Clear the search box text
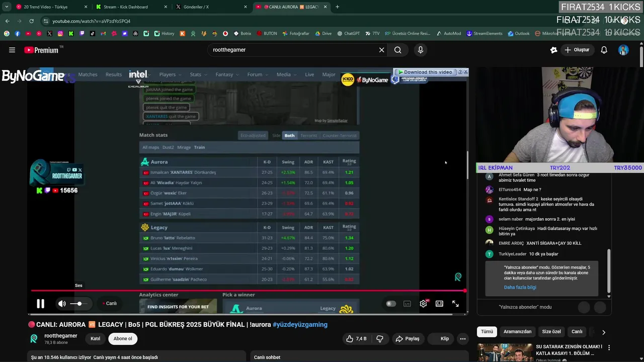Viewport: 644px width, 362px height. pyautogui.click(x=381, y=50)
